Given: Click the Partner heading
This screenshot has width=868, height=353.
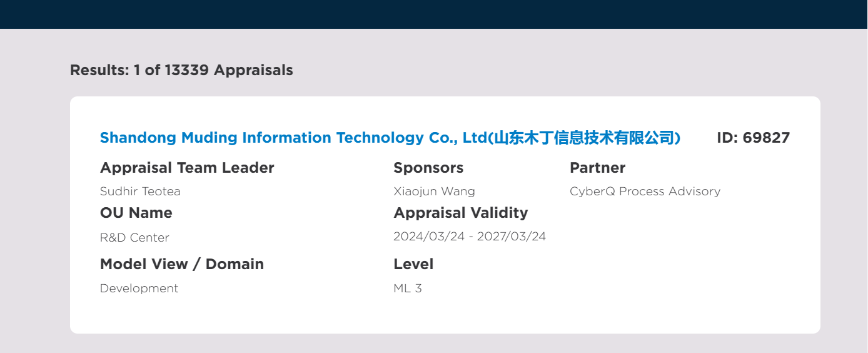Looking at the screenshot, I should point(597,168).
